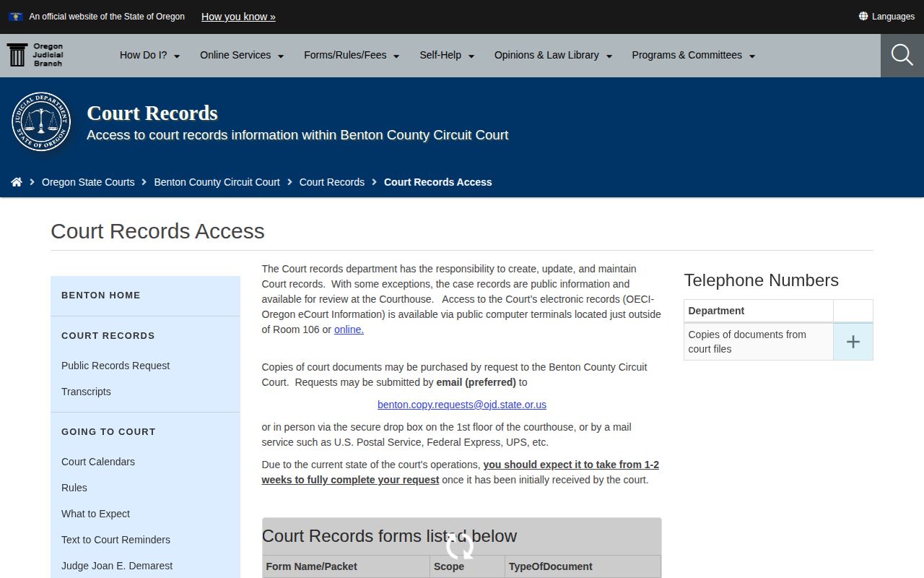The image size is (924, 578).
Task: Open the Oregon State Courts breadcrumb
Action: coord(88,182)
